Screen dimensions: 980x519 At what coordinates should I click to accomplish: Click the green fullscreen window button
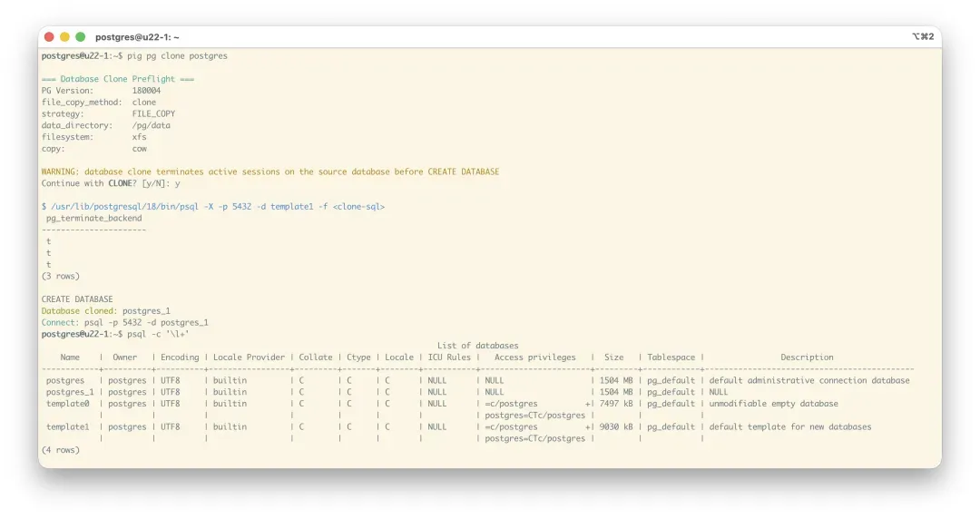coord(80,37)
